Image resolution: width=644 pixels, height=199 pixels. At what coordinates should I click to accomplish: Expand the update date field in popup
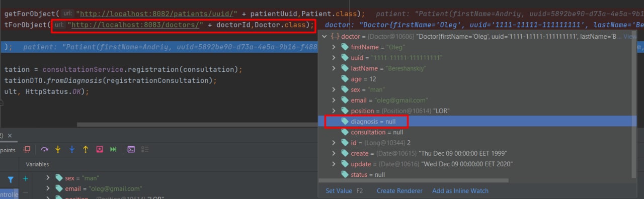[333, 164]
